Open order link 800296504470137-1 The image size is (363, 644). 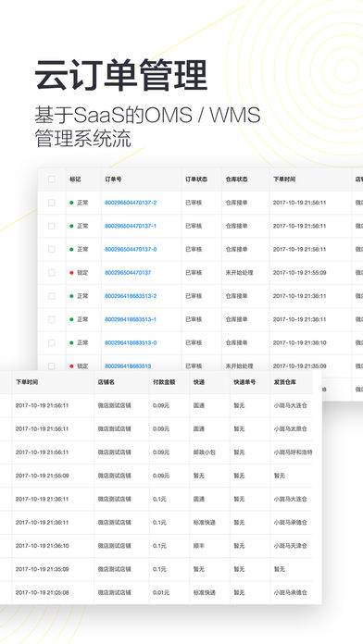[x=131, y=226]
